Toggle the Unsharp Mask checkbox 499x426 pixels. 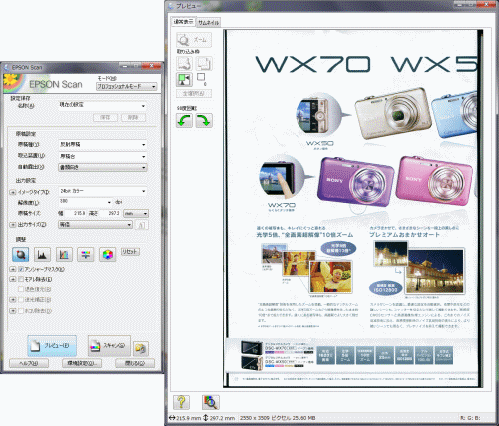(21, 269)
